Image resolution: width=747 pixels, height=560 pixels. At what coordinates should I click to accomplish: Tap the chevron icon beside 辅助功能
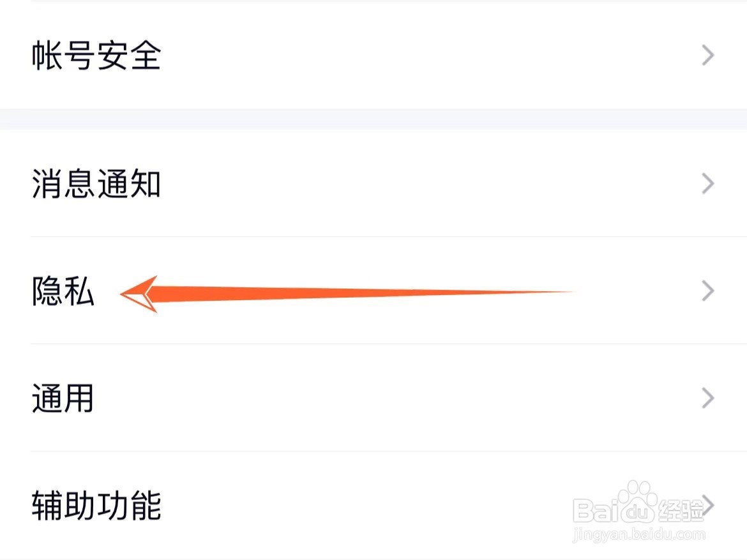pyautogui.click(x=709, y=505)
